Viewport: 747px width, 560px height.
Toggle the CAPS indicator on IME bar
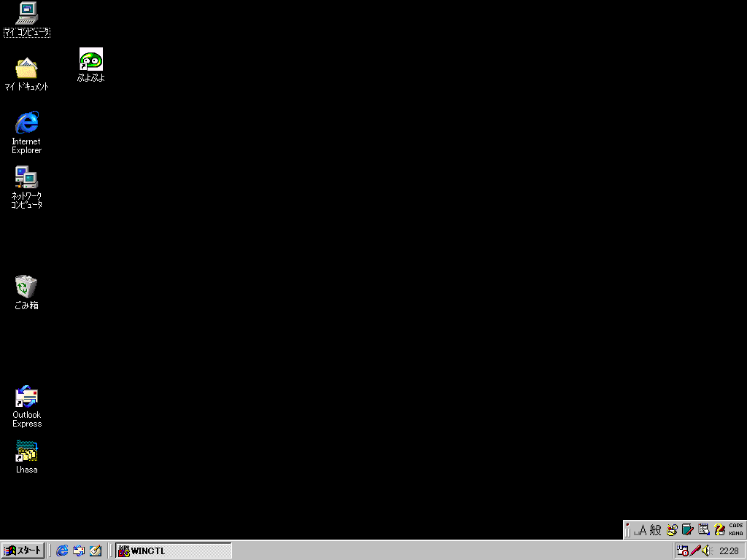pos(735,526)
